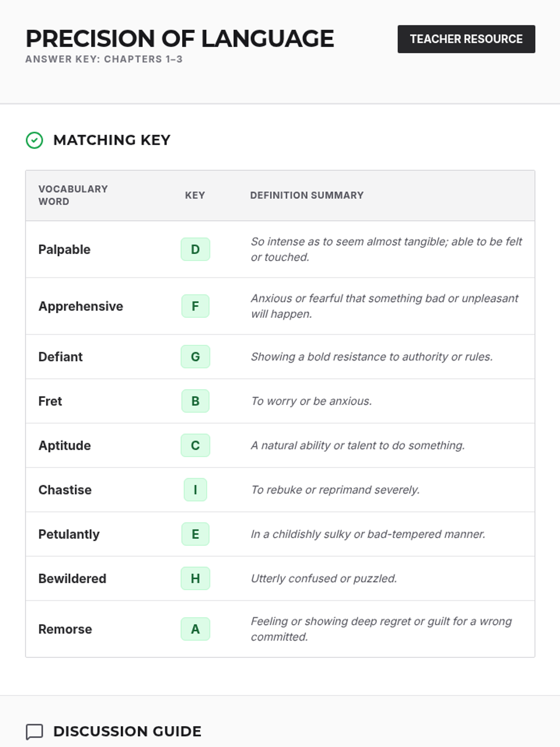Click the C key badge for Aptitude
This screenshot has height=747, width=560.
point(195,445)
